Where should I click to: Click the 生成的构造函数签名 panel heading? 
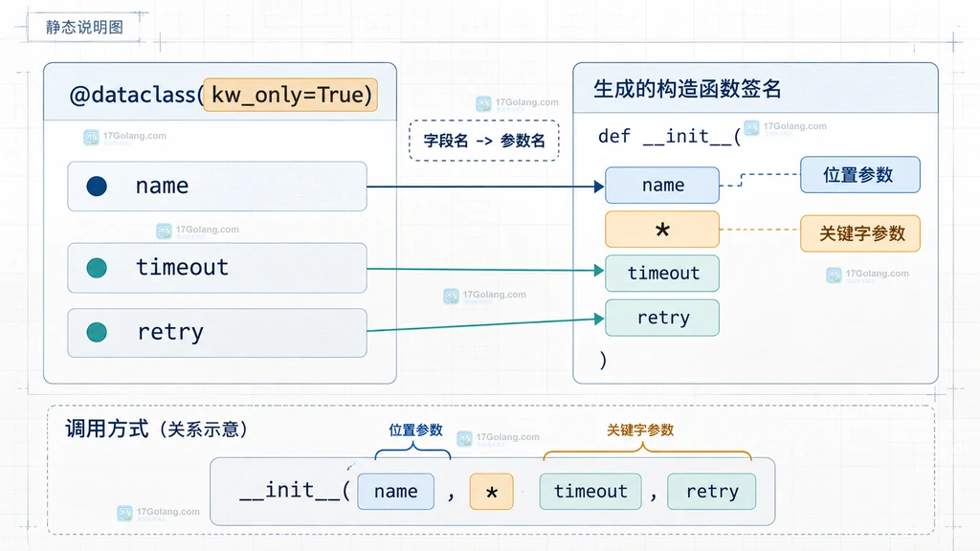coord(687,89)
